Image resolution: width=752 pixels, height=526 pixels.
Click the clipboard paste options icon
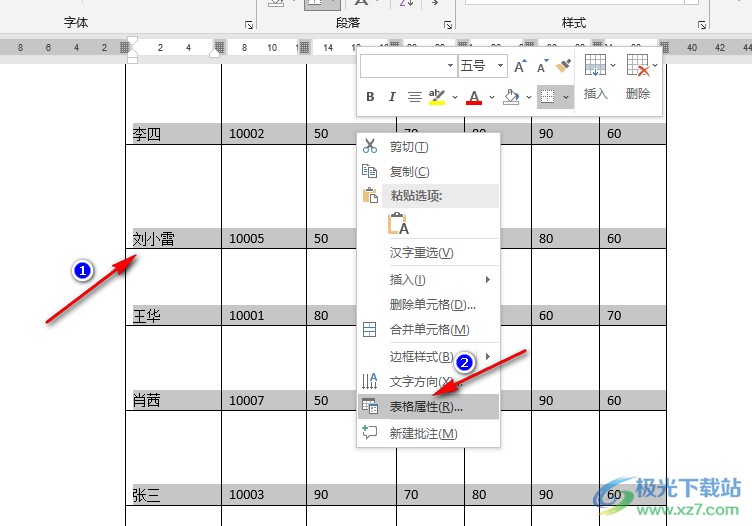point(370,195)
